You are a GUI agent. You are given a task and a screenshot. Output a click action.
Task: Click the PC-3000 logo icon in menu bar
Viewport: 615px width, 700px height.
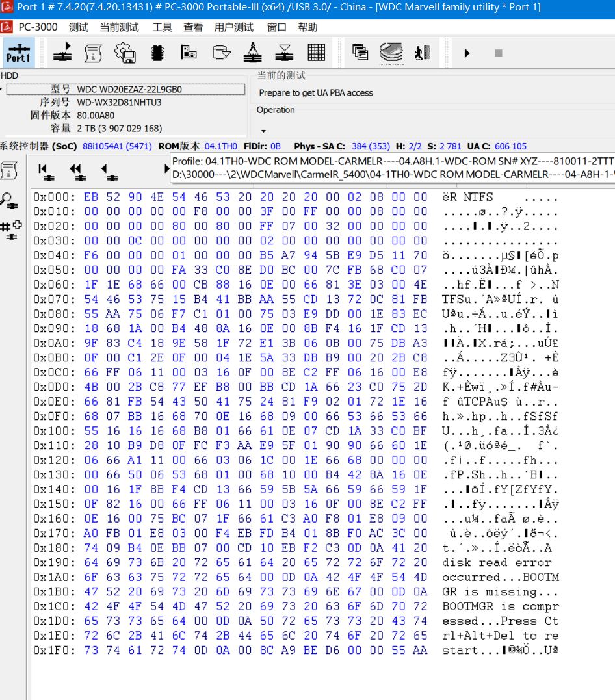(x=7, y=27)
